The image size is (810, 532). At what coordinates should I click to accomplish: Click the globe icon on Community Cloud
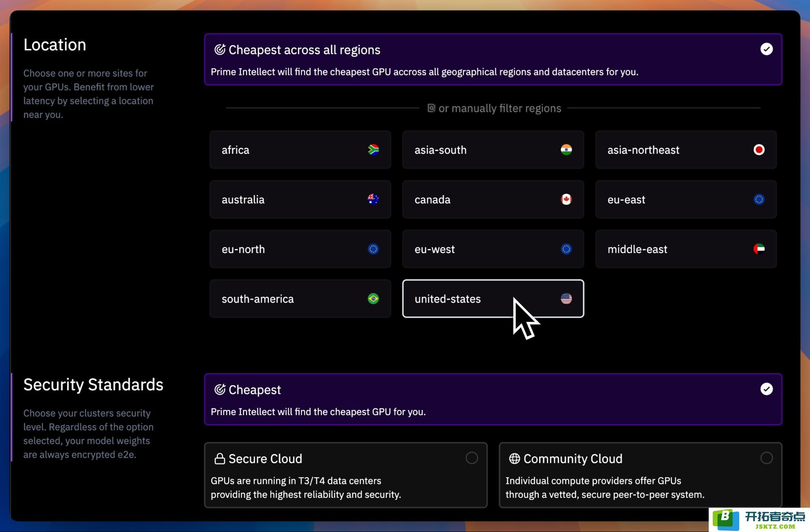pyautogui.click(x=514, y=458)
